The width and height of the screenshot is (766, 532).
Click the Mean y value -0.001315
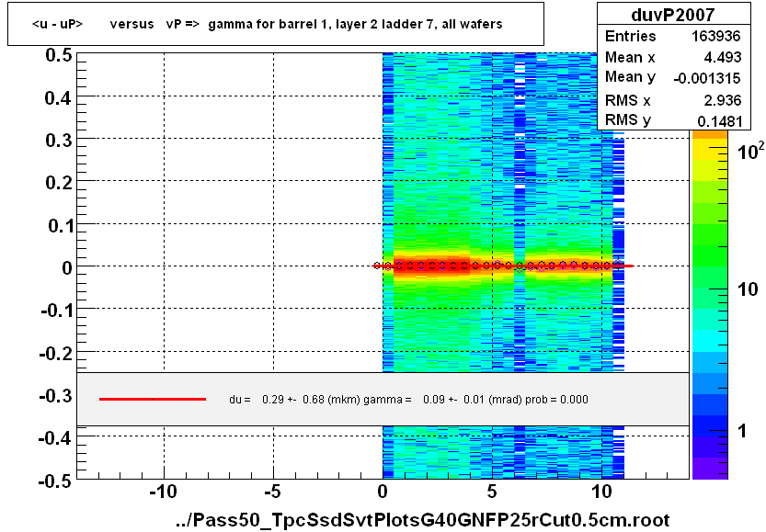point(707,78)
